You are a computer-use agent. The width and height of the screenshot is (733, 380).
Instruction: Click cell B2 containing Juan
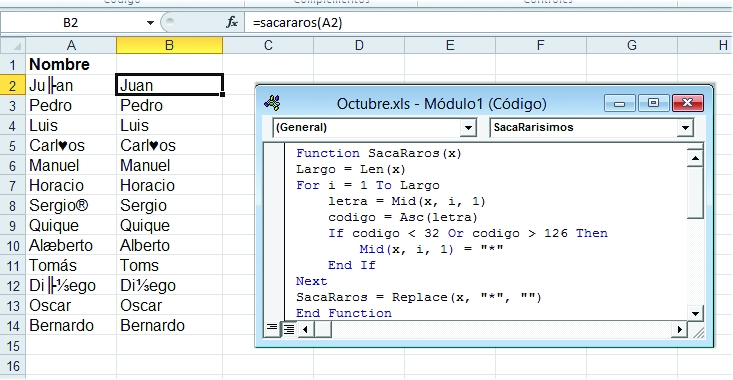(x=170, y=85)
